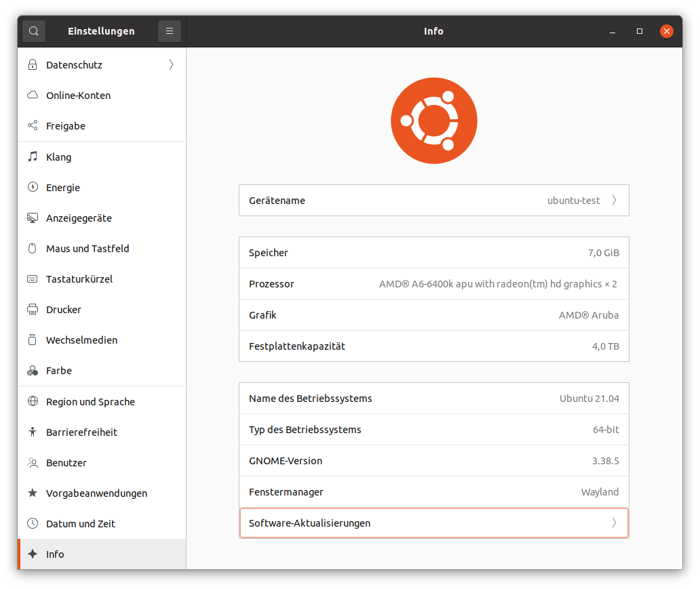
Task: Switch to Energie settings
Action: point(102,187)
